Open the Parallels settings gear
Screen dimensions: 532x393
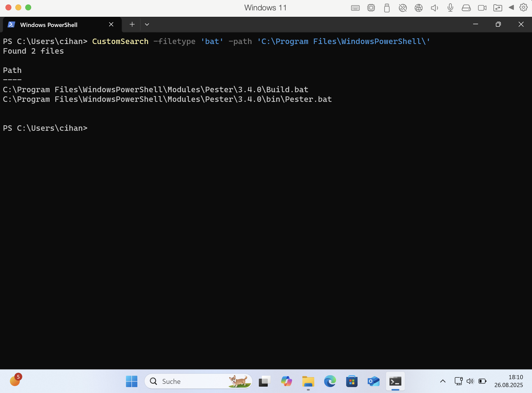[523, 7]
